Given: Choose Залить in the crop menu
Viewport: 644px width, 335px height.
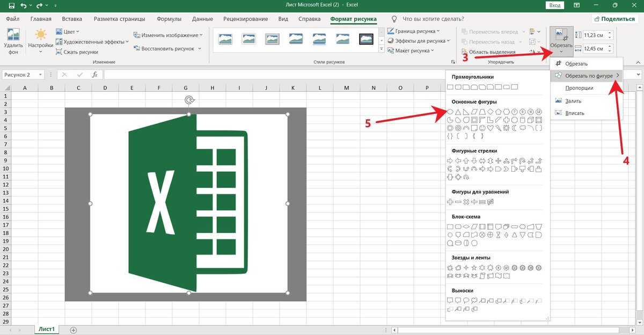Looking at the screenshot, I should tap(586, 101).
